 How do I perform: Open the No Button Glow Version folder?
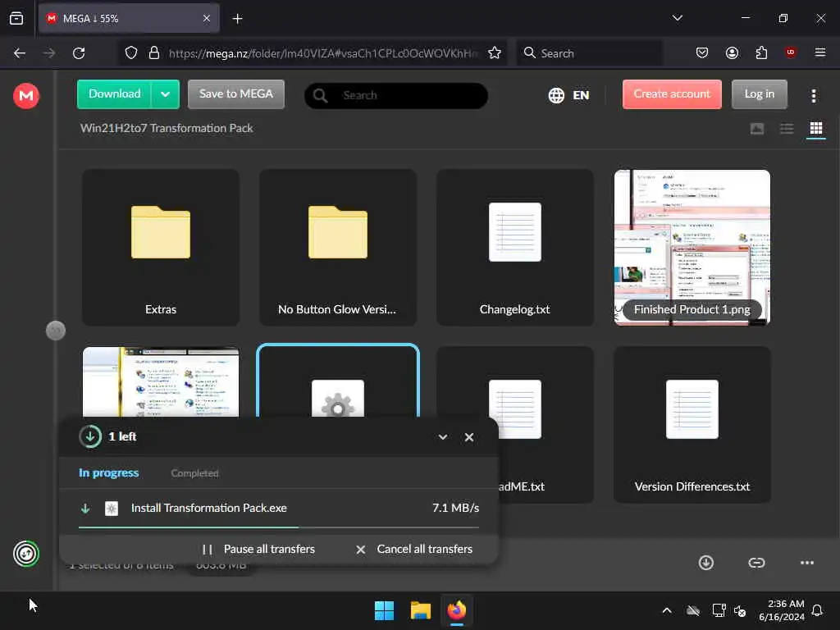pyautogui.click(x=337, y=248)
